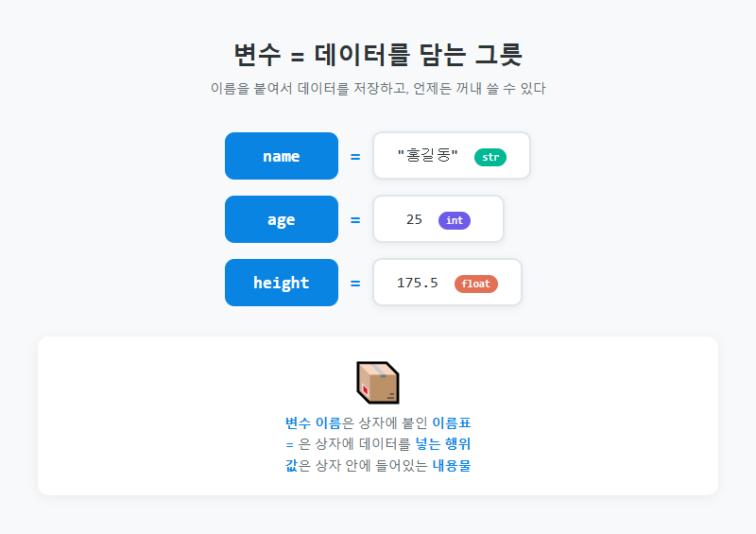Click the equals sign after height

click(355, 284)
